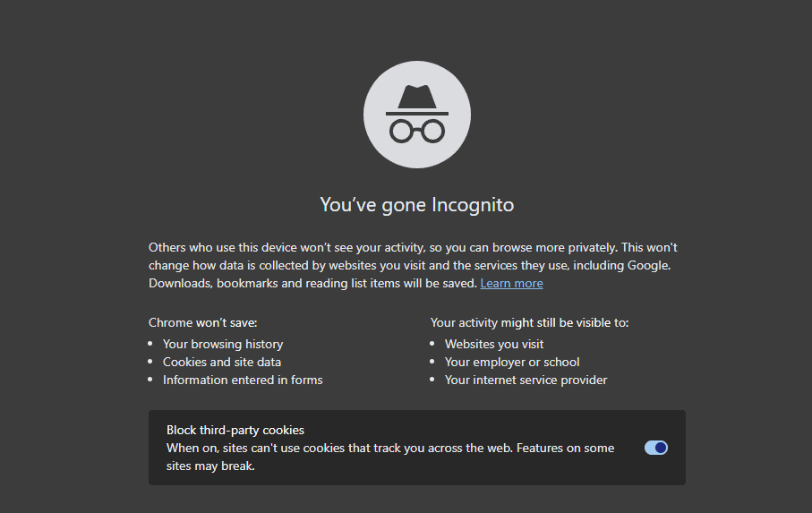Click the "Downloads, bookmarks and reading list" sentence
The height and width of the screenshot is (513, 812).
(x=312, y=283)
